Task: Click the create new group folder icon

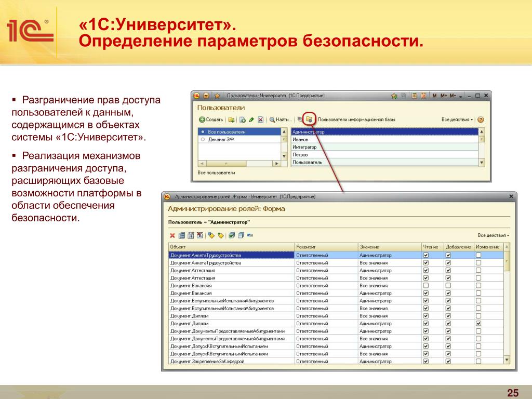Action: 231,119
